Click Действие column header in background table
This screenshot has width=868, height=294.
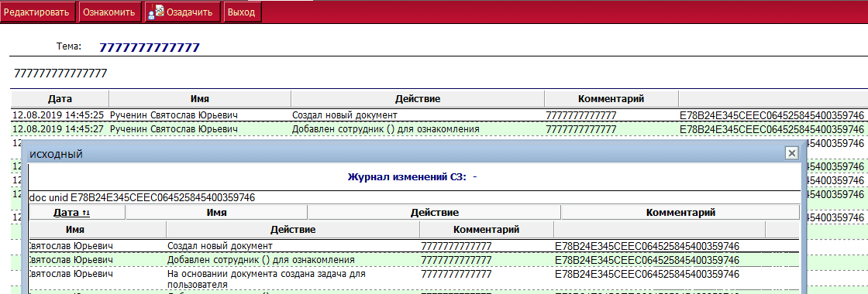pyautogui.click(x=418, y=99)
